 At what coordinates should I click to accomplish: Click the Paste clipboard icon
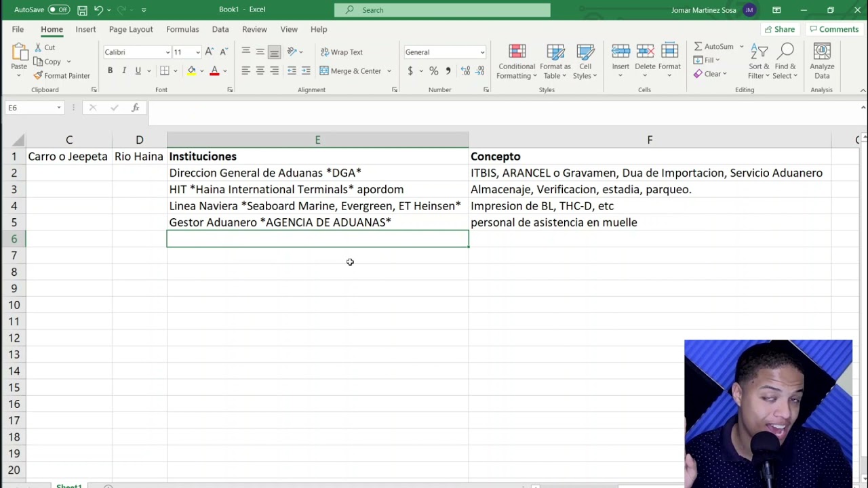[19, 52]
